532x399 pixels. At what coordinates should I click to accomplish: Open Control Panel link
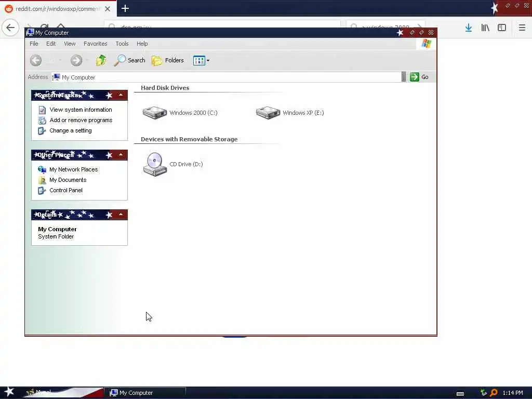pyautogui.click(x=66, y=190)
